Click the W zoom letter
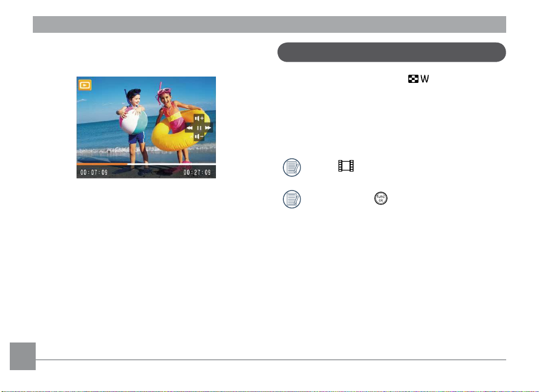The width and height of the screenshot is (539, 392). (424, 79)
